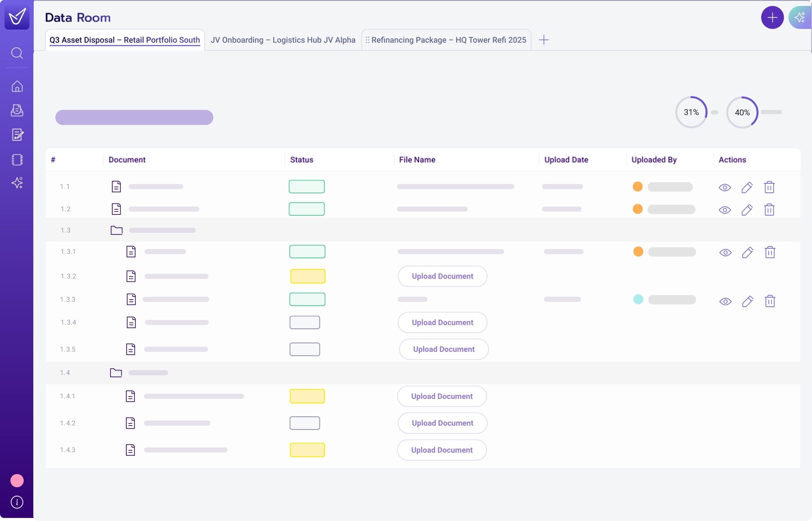Image resolution: width=812 pixels, height=521 pixels.
Task: Click the document icon in row 1.1
Action: [116, 187]
